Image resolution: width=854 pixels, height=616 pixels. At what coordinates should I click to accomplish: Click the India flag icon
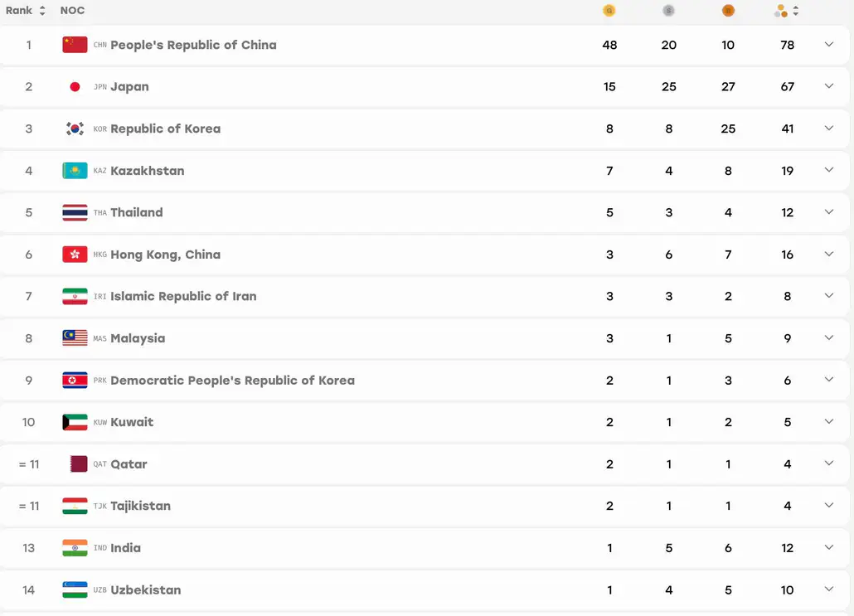pyautogui.click(x=75, y=548)
